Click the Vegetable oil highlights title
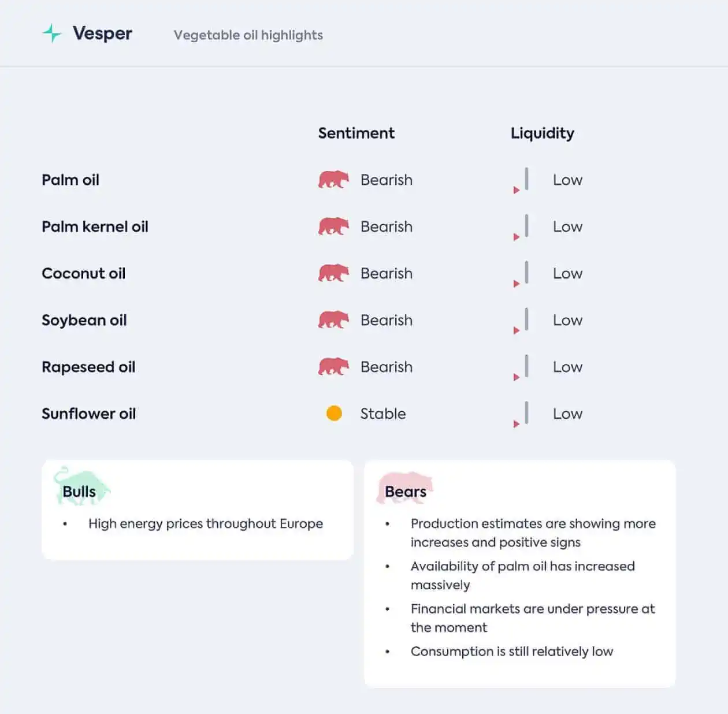This screenshot has width=728, height=714. 248,35
